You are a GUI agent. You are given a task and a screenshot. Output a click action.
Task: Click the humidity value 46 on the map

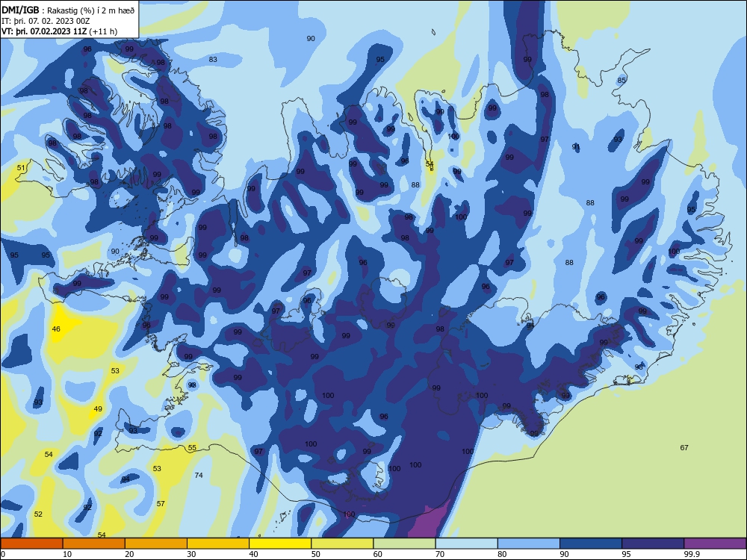click(56, 329)
